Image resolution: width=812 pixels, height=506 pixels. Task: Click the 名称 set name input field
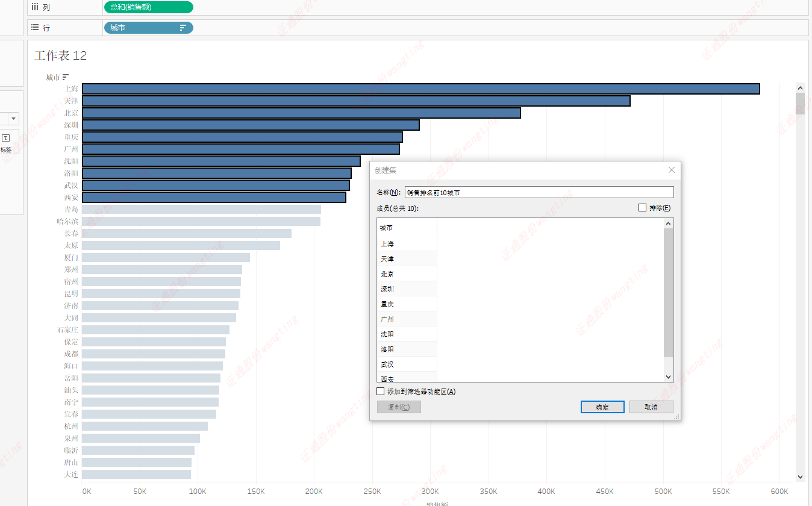coord(539,192)
